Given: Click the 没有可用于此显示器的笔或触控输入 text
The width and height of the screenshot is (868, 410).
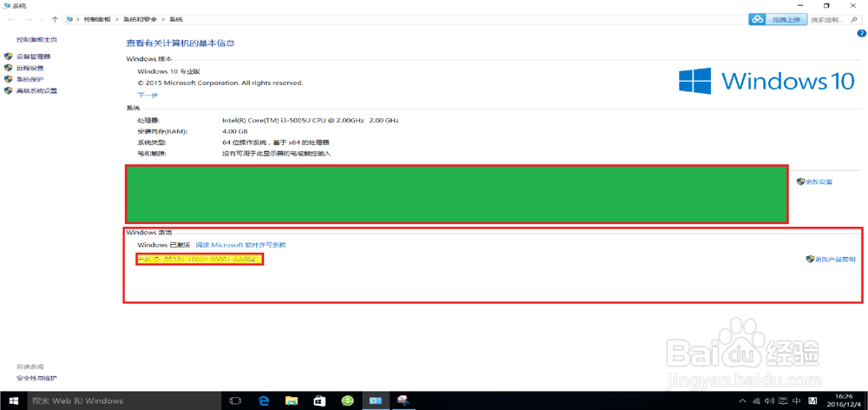Looking at the screenshot, I should (x=277, y=154).
